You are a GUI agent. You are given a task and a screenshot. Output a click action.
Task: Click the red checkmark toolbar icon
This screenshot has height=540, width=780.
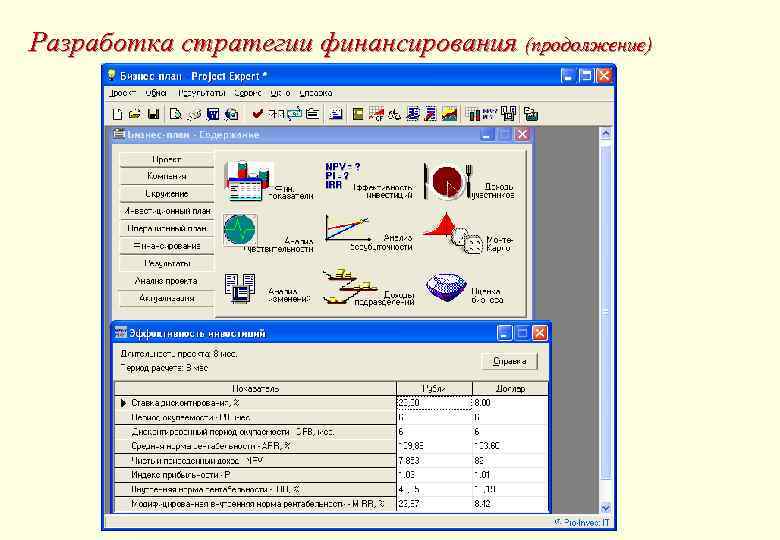(257, 114)
